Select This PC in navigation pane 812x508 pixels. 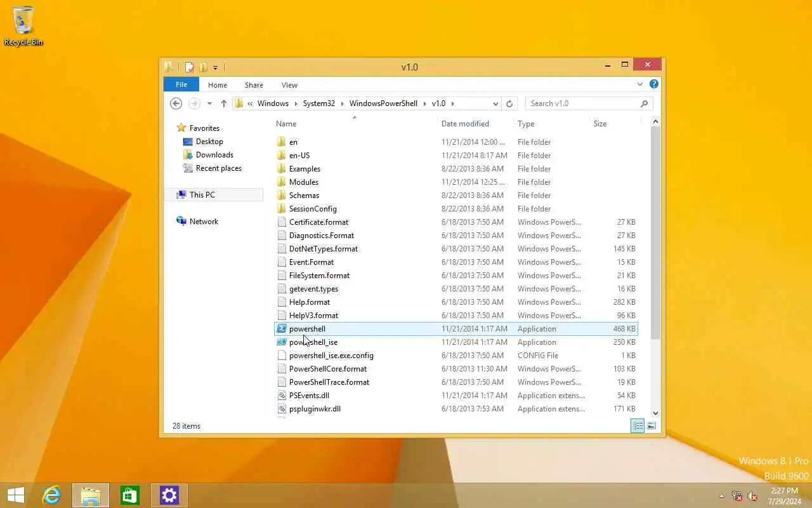(202, 195)
